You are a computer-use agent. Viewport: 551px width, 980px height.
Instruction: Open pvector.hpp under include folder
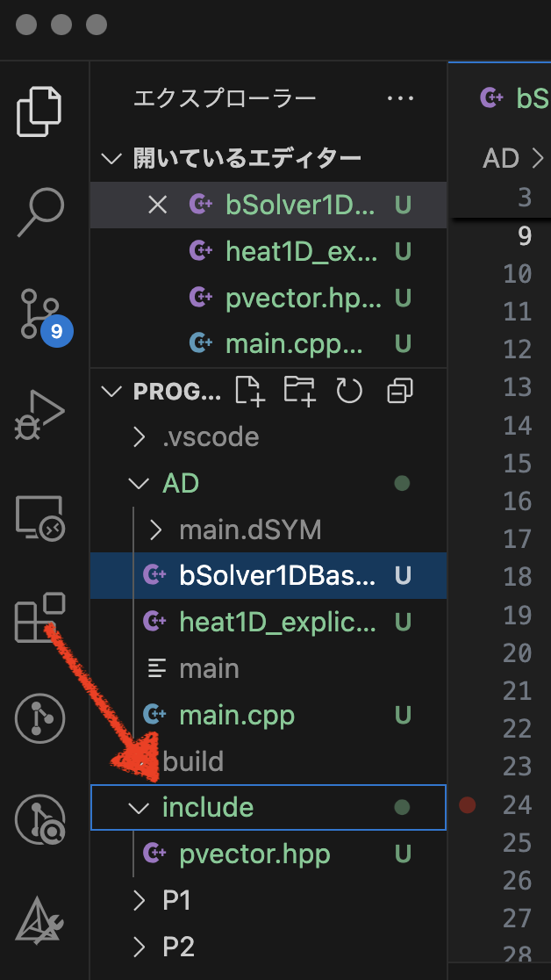(x=254, y=854)
